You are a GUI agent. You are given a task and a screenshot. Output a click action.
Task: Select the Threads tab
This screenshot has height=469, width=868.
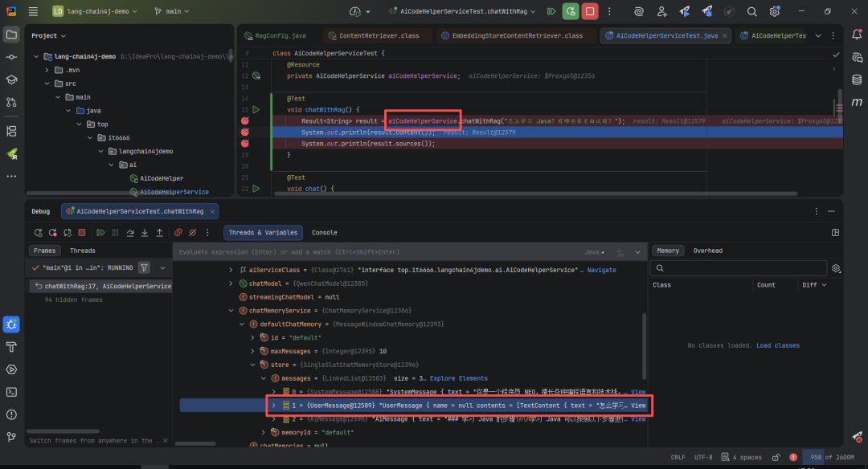pos(83,251)
